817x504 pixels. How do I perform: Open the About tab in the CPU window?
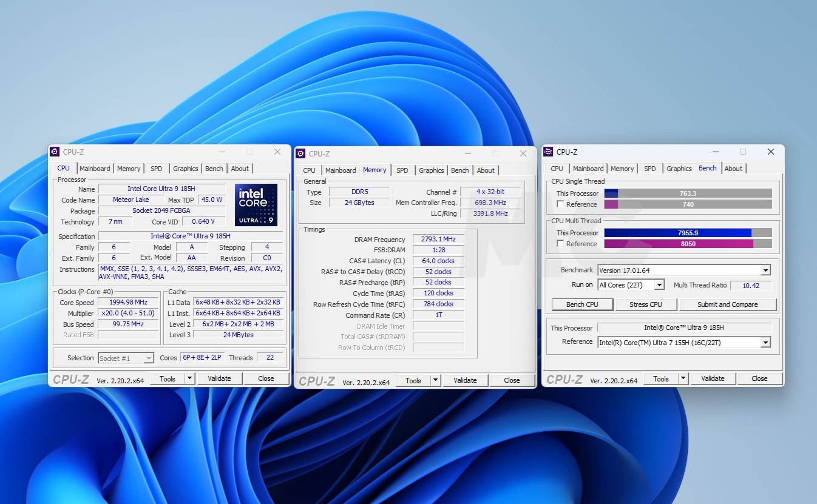(240, 169)
